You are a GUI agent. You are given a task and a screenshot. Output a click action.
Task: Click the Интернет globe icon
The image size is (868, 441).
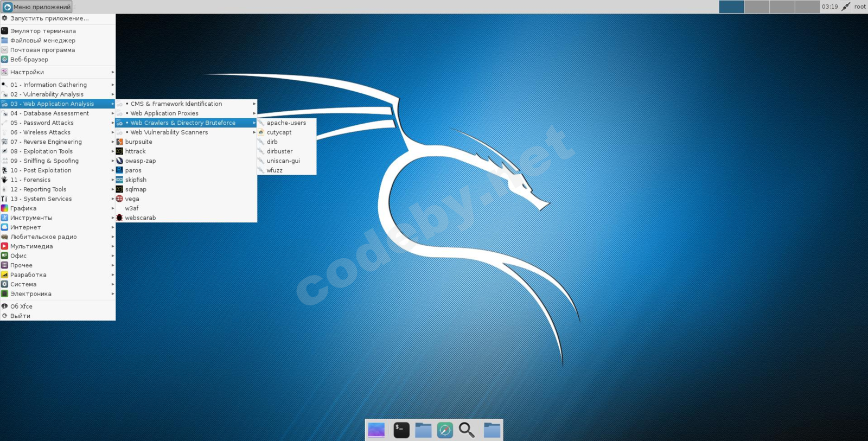[x=4, y=227]
